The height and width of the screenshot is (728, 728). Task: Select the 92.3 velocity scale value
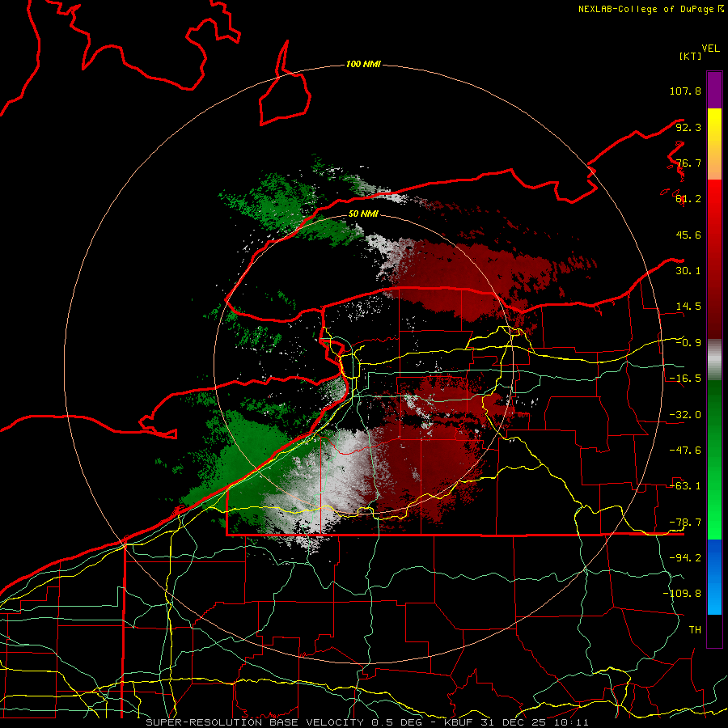tap(688, 127)
